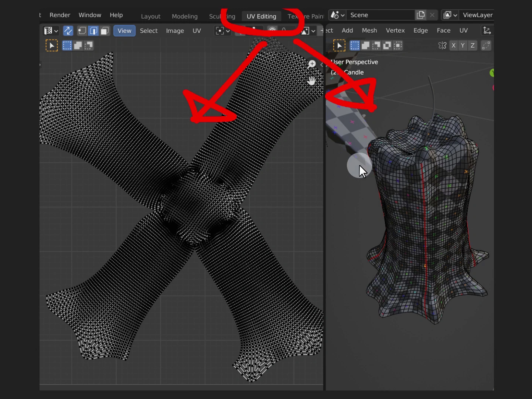Open the pivot point dropdown in UV editor

pyautogui.click(x=223, y=31)
